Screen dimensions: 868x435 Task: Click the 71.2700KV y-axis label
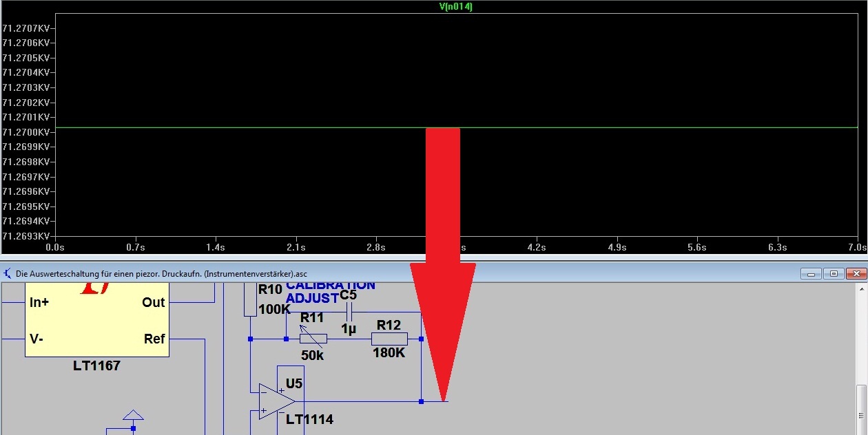(x=26, y=132)
